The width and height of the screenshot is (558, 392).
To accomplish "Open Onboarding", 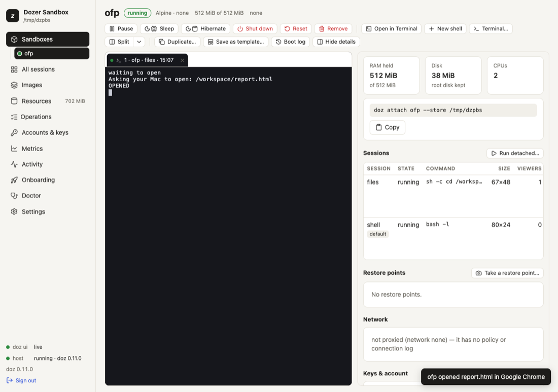I will (48, 180).
